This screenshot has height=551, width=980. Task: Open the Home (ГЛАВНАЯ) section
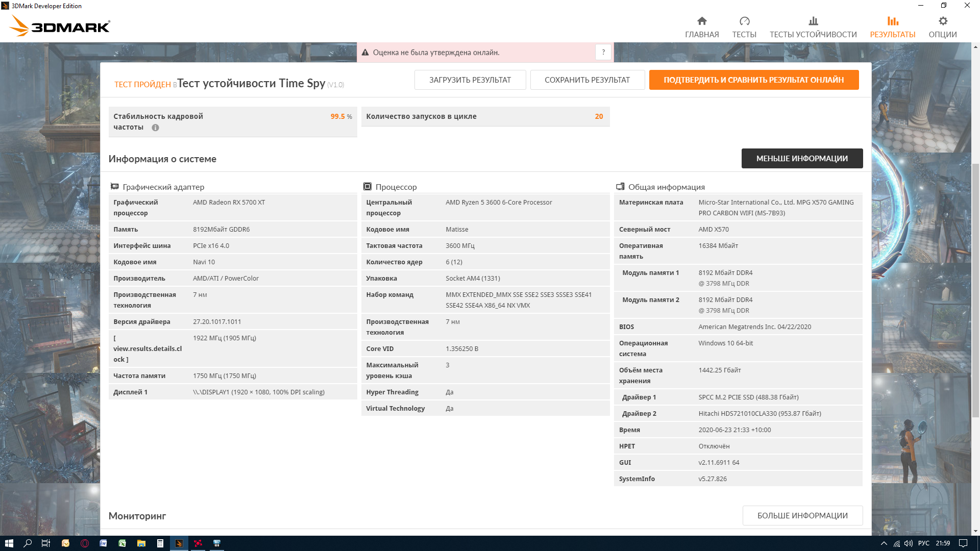pos(702,27)
